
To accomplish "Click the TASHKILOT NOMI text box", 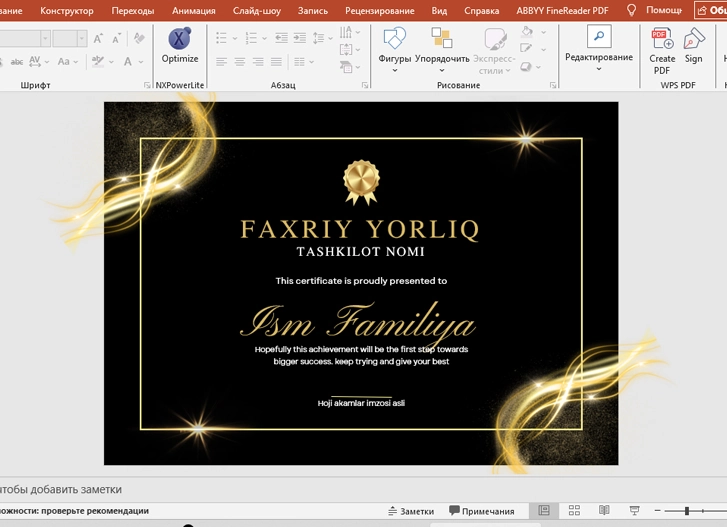I will coord(360,252).
